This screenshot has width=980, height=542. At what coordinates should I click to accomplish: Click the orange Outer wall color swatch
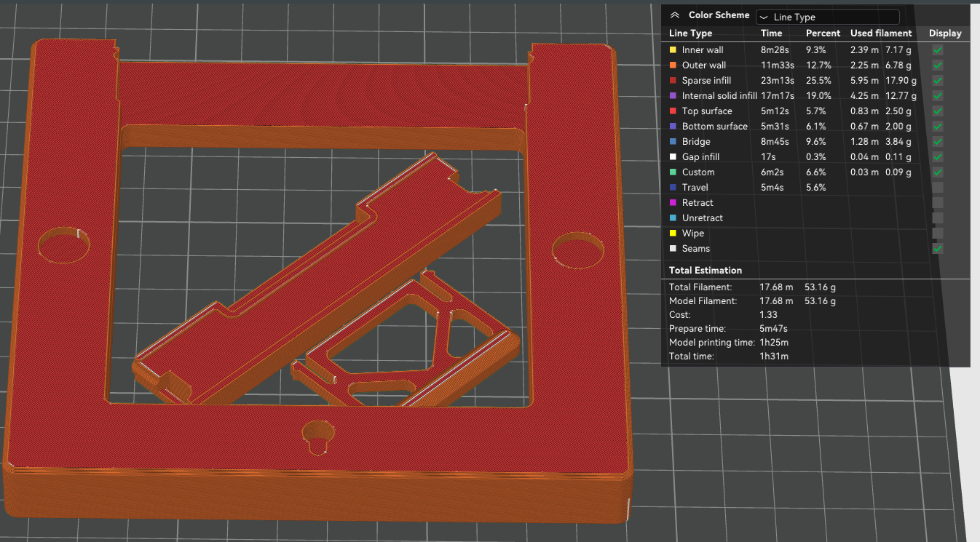(x=673, y=65)
